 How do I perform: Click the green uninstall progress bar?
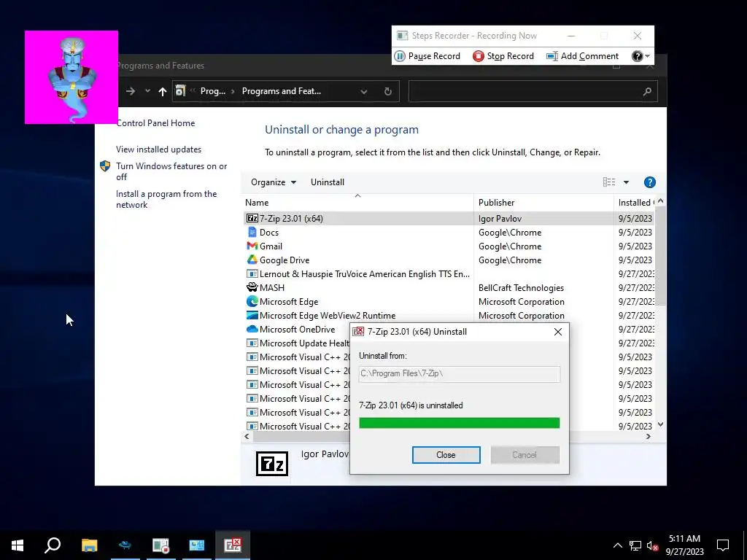pyautogui.click(x=460, y=423)
